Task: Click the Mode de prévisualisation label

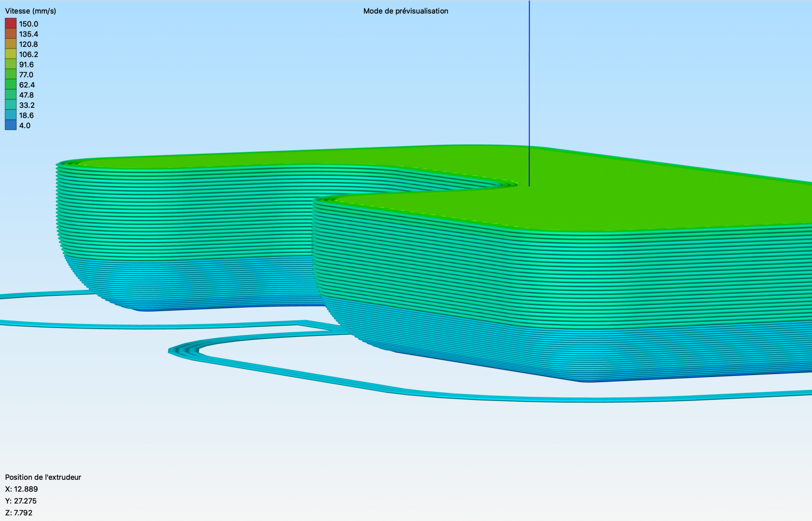Action: (406, 11)
